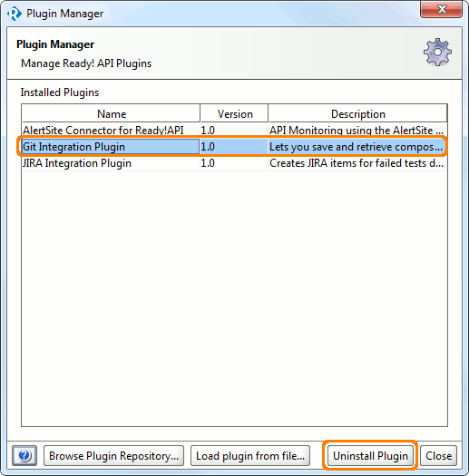Sort by the Name column header
This screenshot has width=469, height=476.
pos(112,114)
